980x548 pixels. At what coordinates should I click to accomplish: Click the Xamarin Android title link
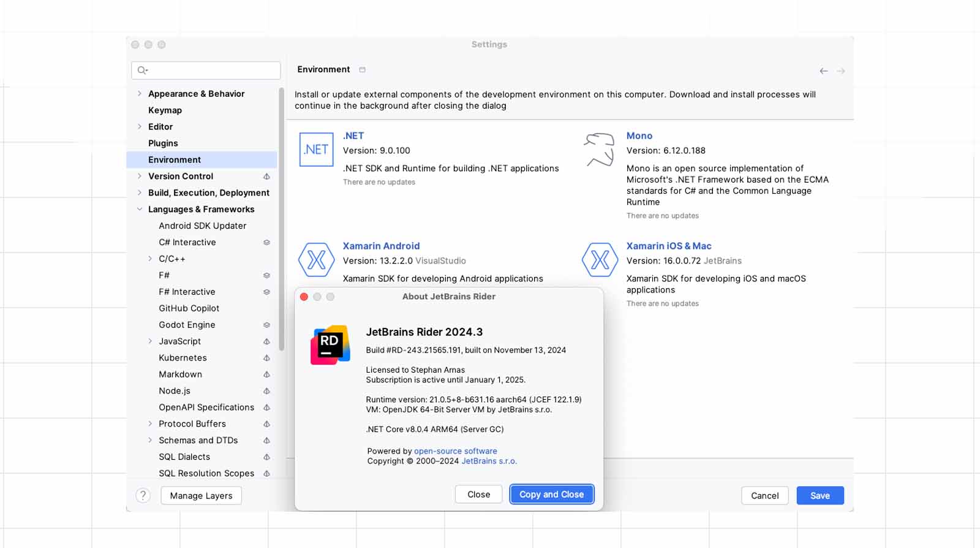coord(381,246)
